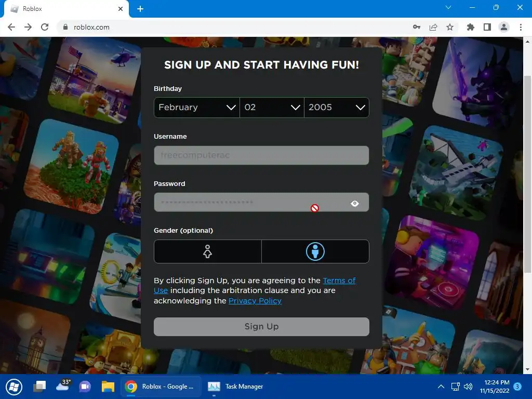The width and height of the screenshot is (532, 399).
Task: Select the male gender option
Action: coord(315,251)
